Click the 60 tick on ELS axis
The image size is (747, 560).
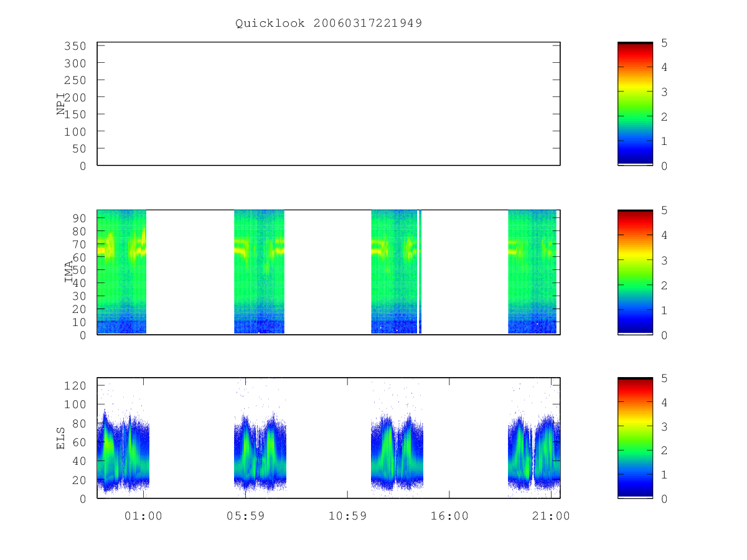[79, 442]
